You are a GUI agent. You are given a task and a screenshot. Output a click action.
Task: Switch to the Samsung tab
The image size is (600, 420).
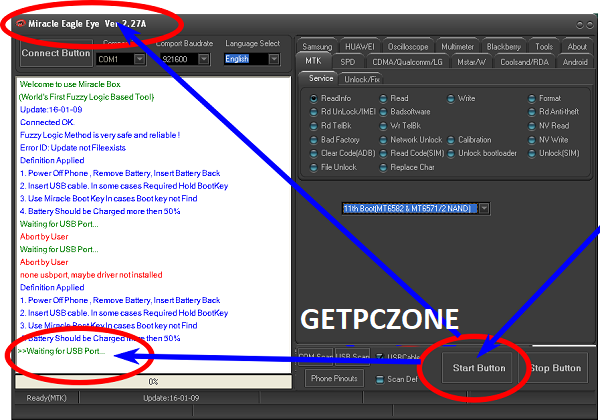pos(317,46)
